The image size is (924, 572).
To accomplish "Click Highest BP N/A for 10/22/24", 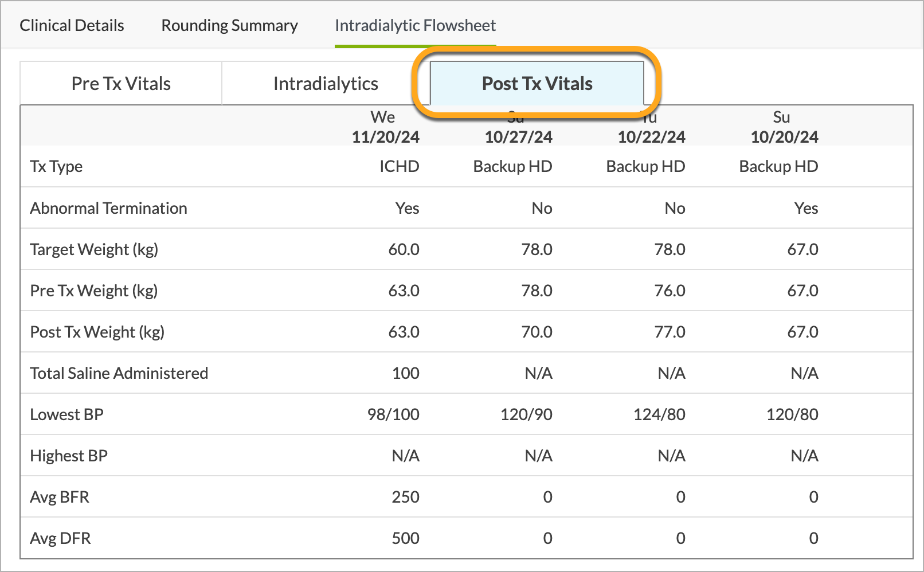I will [x=671, y=456].
